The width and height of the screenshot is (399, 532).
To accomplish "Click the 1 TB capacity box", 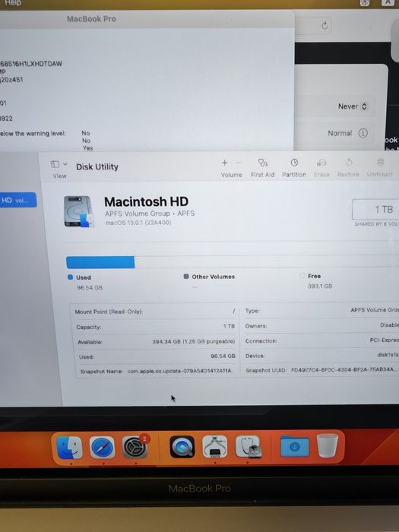I will [x=375, y=210].
